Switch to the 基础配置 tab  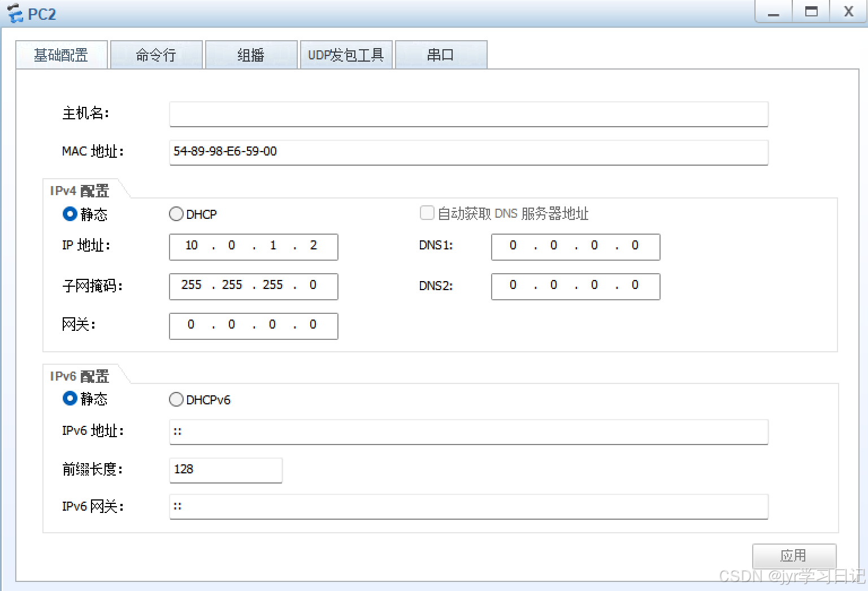[62, 55]
